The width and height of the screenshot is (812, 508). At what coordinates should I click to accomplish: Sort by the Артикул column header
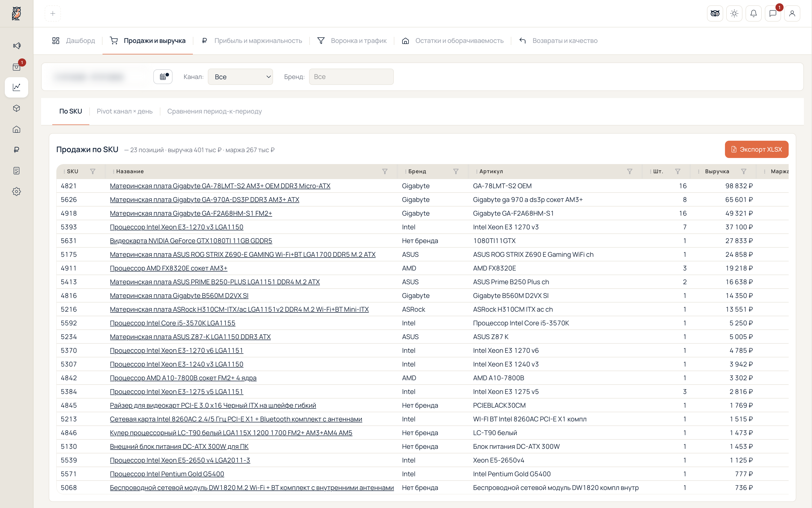[491, 171]
